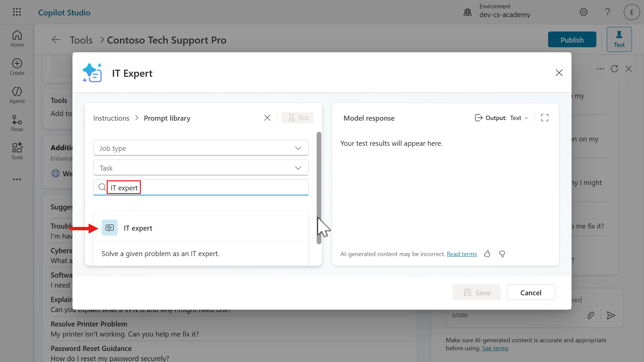Viewport: 644px width, 362px height.
Task: Click the send message icon
Action: 611,315
